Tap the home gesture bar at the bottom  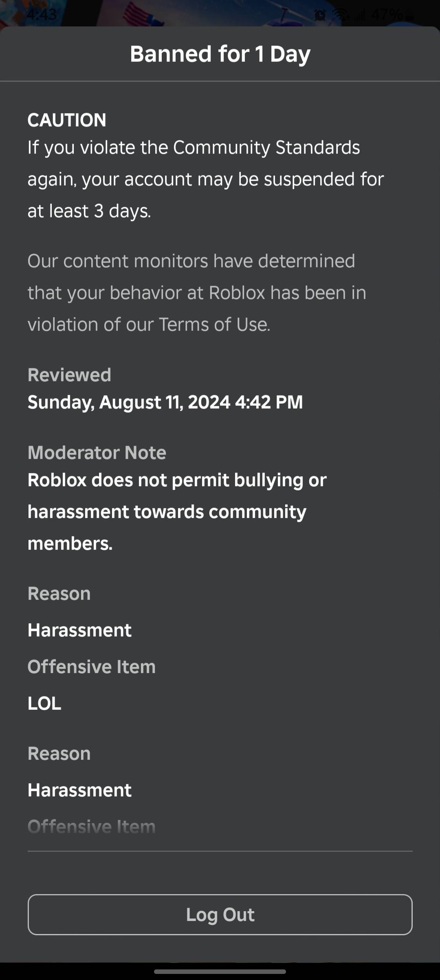coord(220,971)
